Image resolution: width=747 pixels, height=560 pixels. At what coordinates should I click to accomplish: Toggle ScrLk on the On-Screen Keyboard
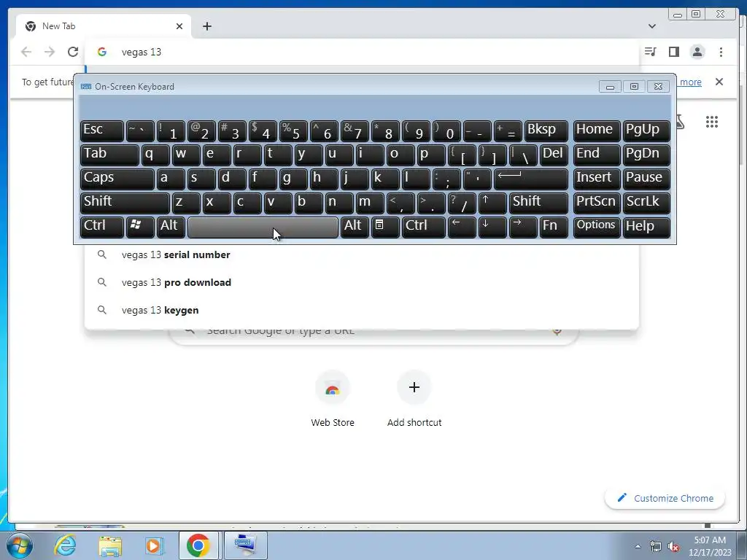[646, 203]
